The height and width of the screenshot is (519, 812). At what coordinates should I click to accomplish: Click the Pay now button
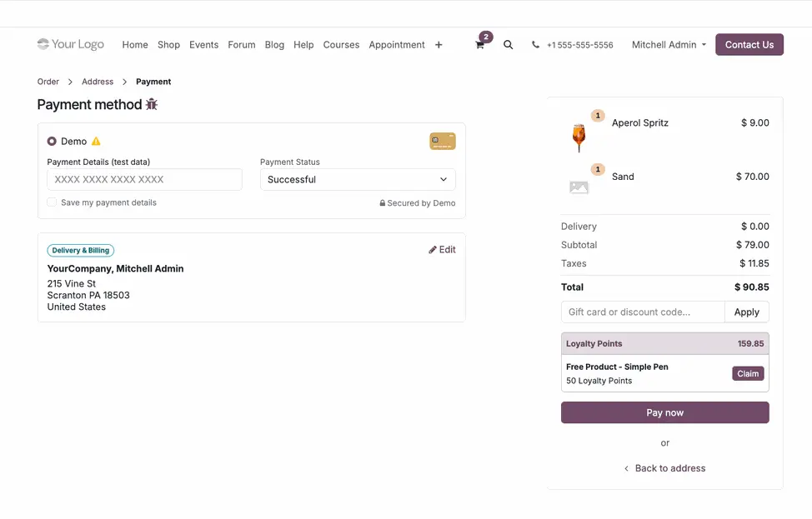pos(664,412)
